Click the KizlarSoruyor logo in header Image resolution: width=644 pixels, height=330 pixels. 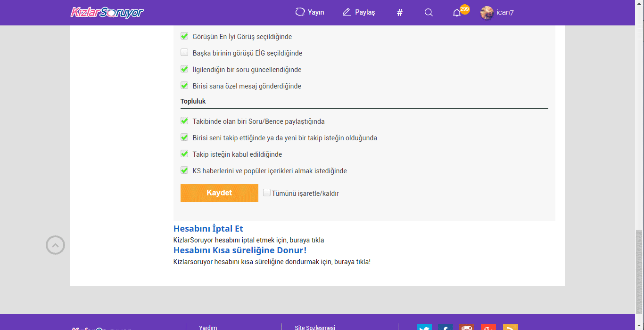[107, 12]
